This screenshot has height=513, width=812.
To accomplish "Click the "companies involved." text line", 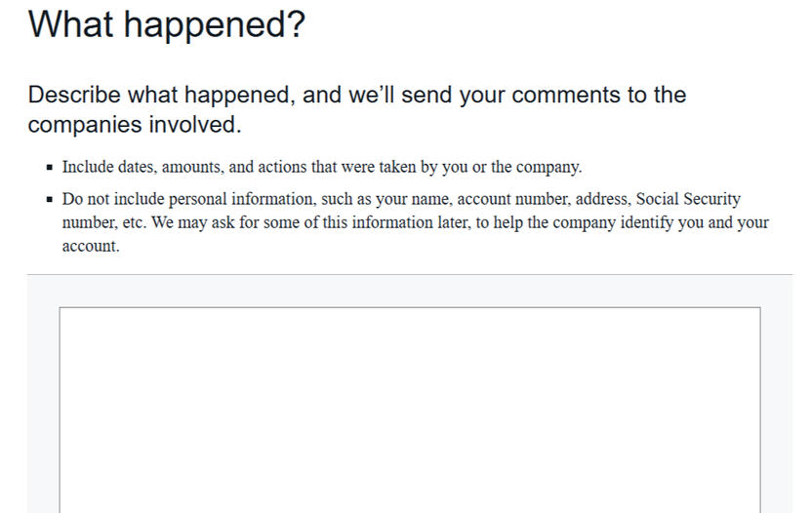I will click(134, 125).
